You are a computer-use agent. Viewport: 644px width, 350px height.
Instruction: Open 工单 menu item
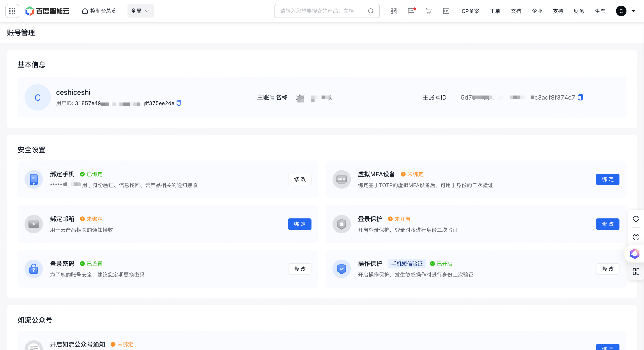495,11
